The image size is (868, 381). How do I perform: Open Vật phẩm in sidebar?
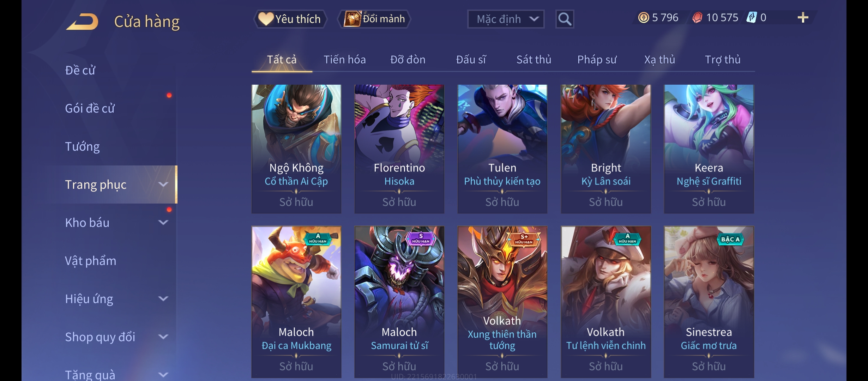(90, 261)
